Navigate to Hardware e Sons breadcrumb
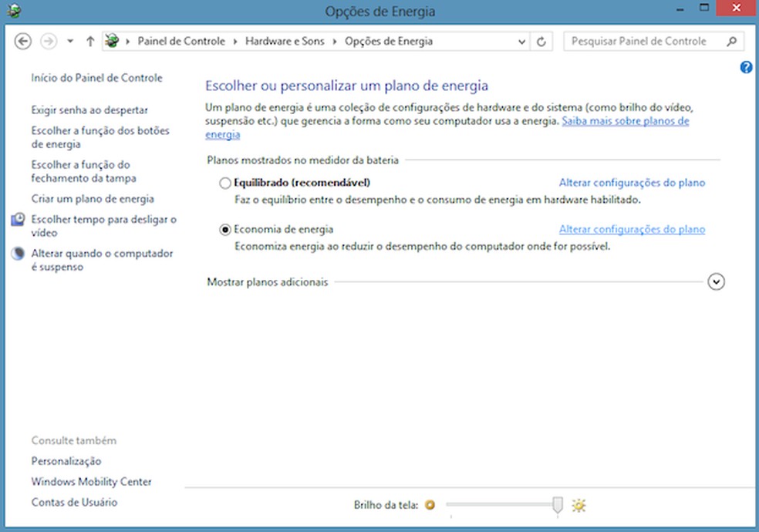This screenshot has width=759, height=532. coord(285,41)
